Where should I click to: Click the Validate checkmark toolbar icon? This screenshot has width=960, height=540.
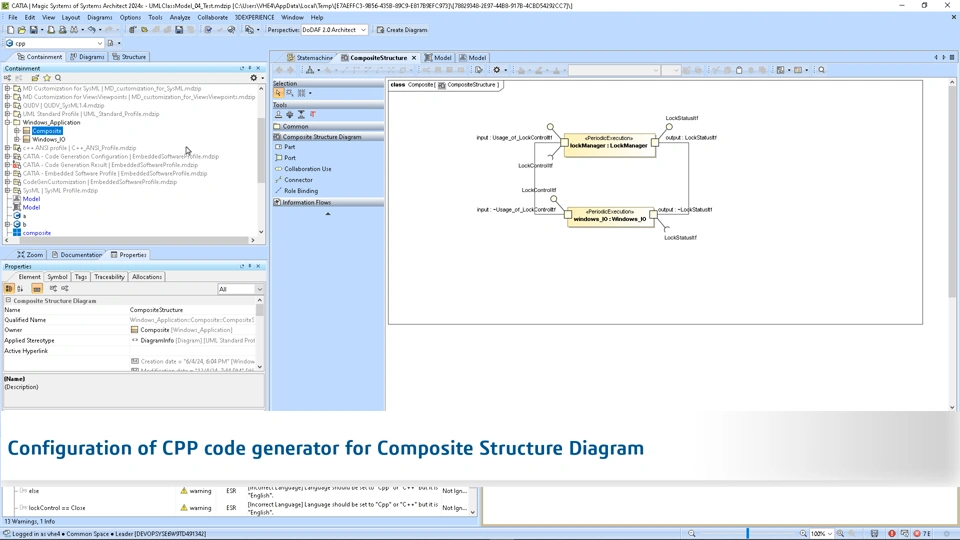[208, 29]
